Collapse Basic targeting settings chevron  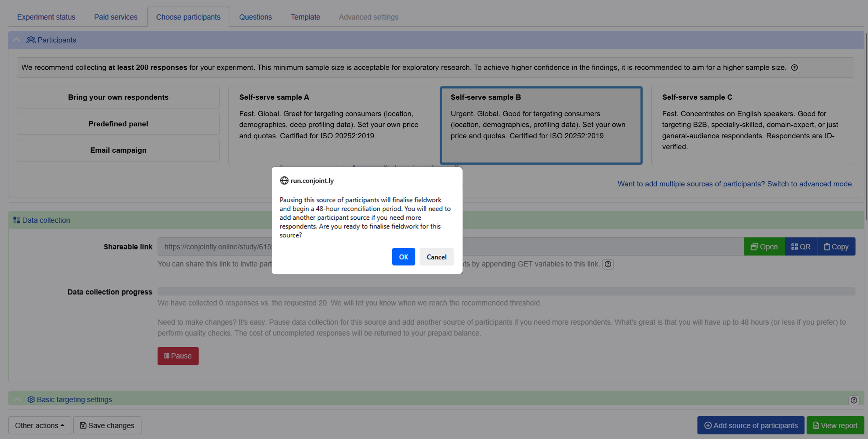(17, 400)
